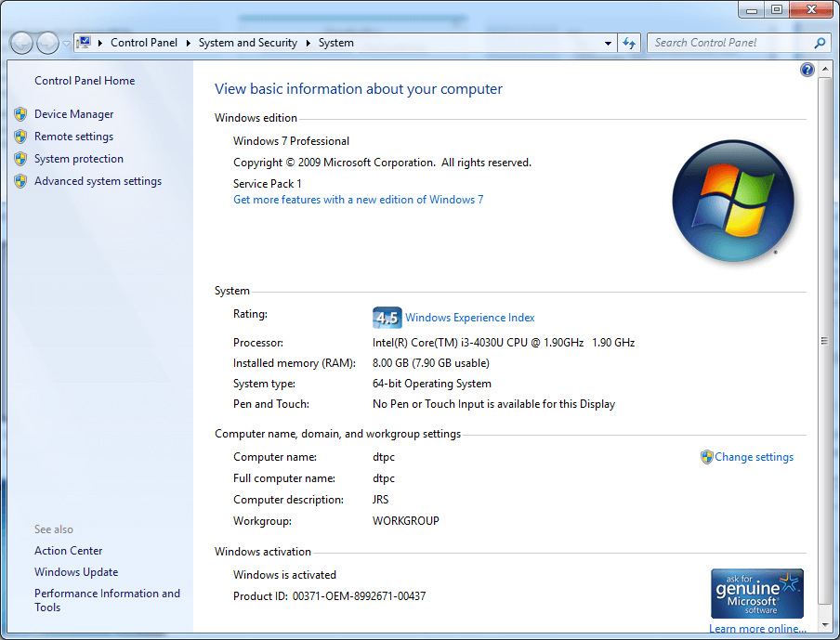Viewport: 840px width, 640px height.
Task: Open Help with the question mark icon
Action: pos(807,70)
